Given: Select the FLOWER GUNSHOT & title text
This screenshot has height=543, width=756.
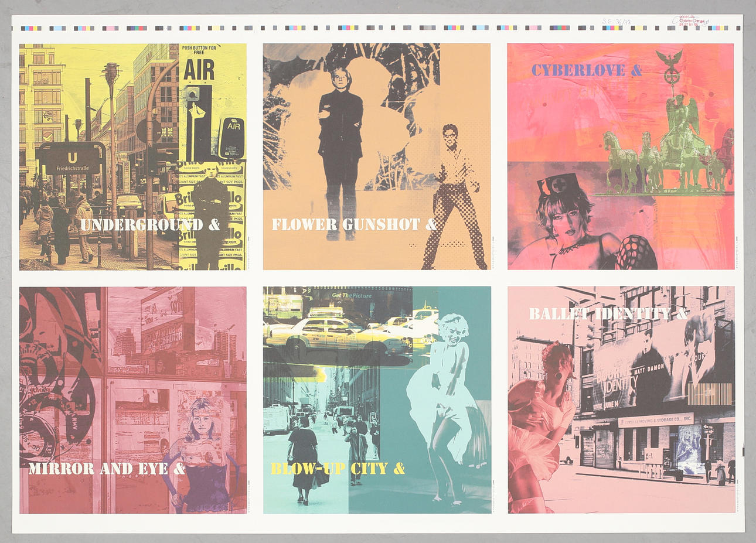Looking at the screenshot, I should pyautogui.click(x=354, y=225).
